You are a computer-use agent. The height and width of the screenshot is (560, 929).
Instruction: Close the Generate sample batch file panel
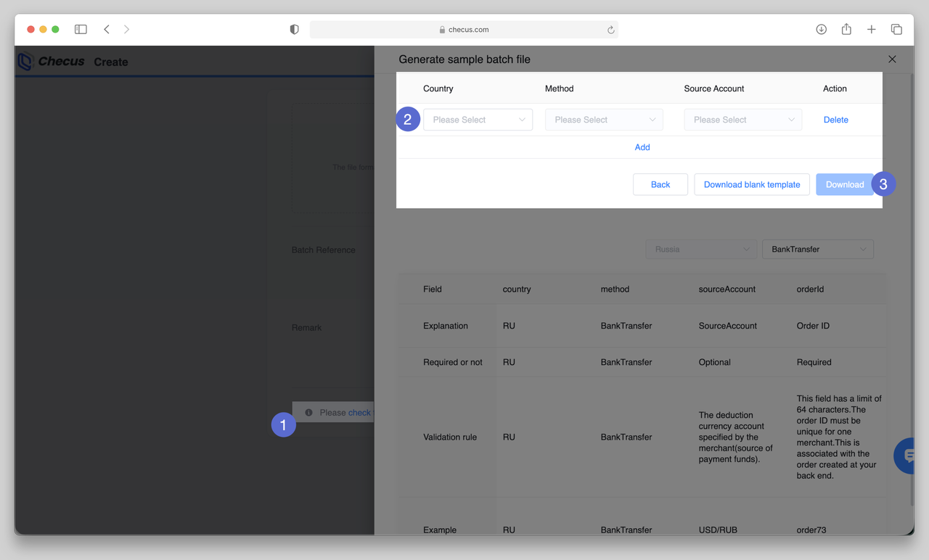(x=892, y=59)
